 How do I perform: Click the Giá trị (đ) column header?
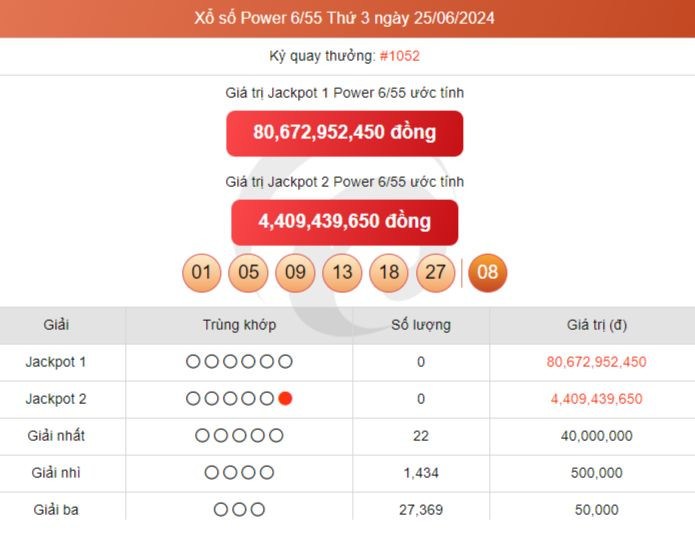click(x=597, y=325)
